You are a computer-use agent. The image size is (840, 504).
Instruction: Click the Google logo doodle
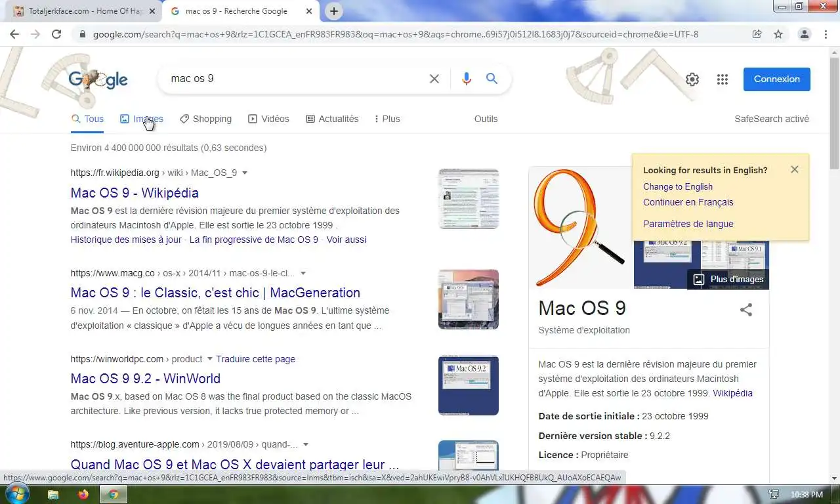pos(98,79)
